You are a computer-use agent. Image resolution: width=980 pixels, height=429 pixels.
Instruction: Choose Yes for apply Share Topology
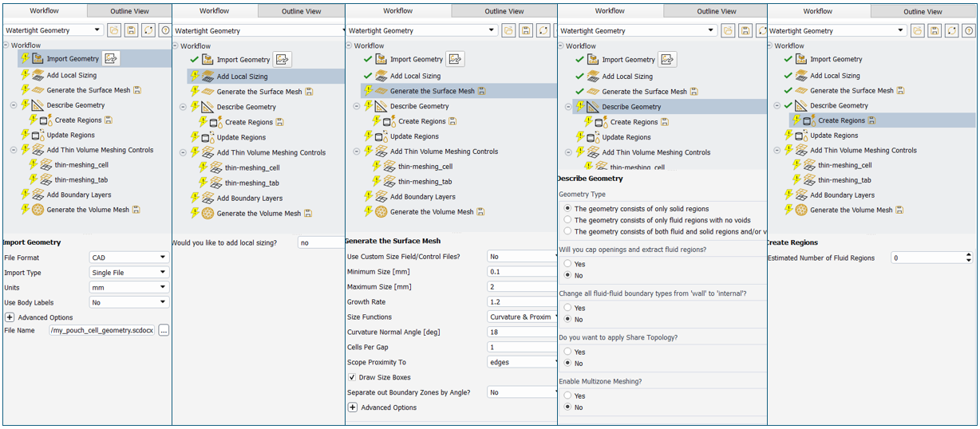point(567,352)
